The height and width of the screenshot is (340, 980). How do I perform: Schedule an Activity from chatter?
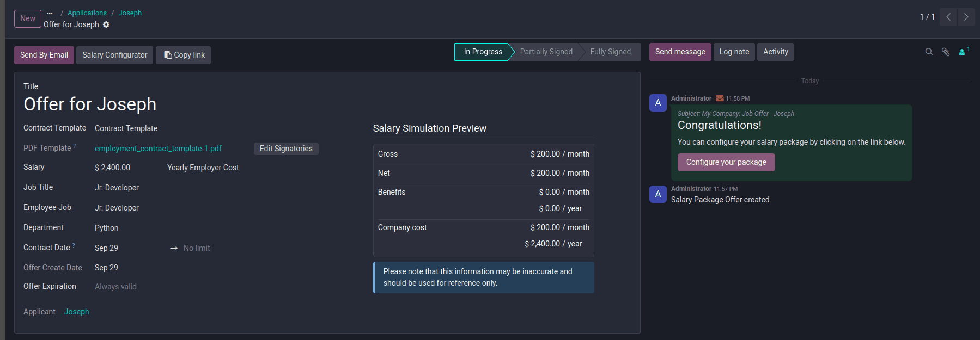(x=776, y=52)
